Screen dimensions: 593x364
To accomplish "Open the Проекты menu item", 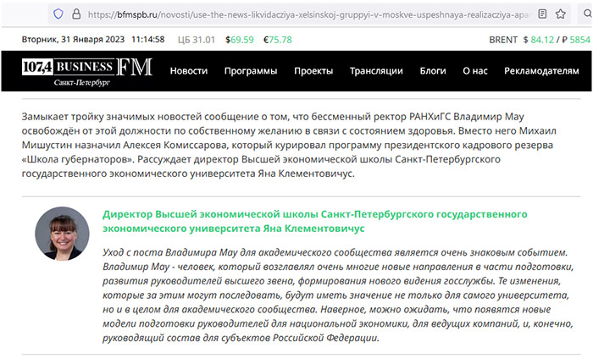I will [313, 71].
